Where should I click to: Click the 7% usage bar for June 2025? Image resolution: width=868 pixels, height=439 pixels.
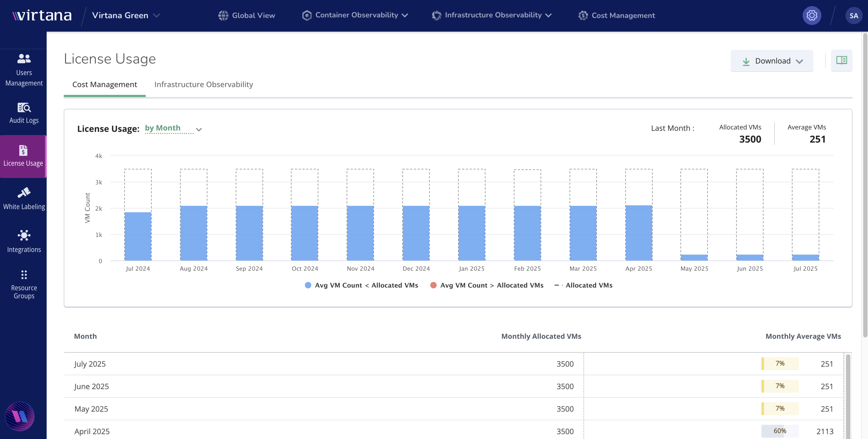[x=780, y=386]
